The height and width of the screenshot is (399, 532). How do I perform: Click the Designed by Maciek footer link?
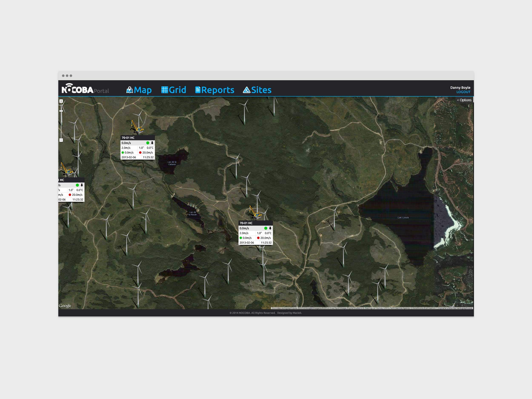(289, 313)
